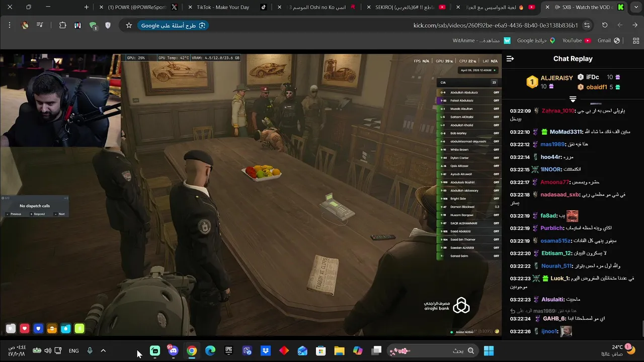Open volume control in system tray
This screenshot has width=644, height=362.
(48, 350)
